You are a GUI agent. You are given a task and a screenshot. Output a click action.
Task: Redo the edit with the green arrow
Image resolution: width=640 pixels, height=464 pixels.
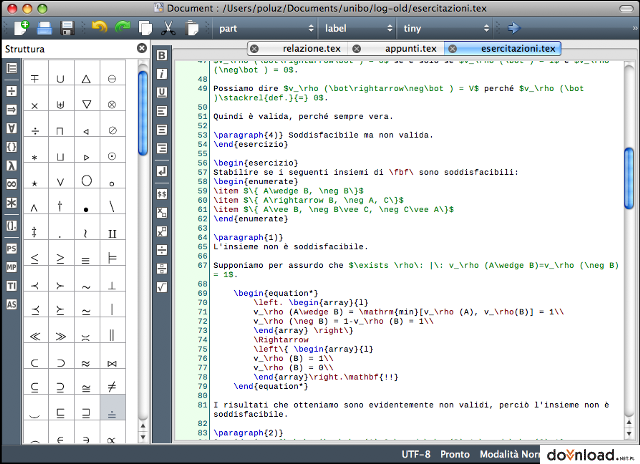[x=122, y=28]
